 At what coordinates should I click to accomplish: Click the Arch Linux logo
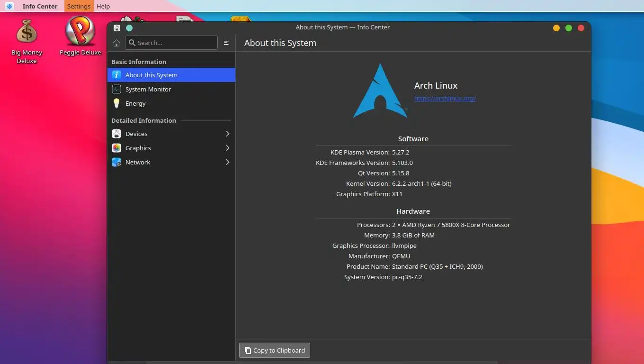click(x=380, y=91)
